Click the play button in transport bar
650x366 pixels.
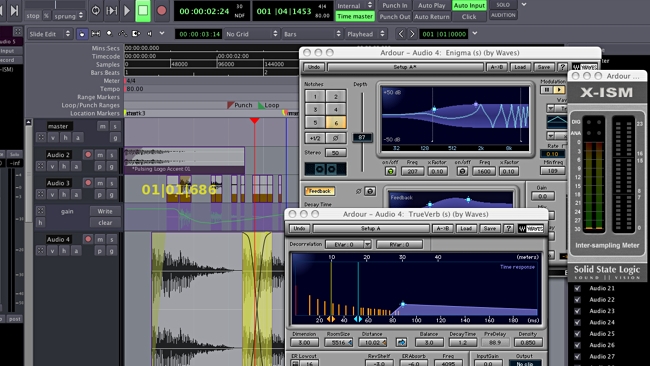127,10
